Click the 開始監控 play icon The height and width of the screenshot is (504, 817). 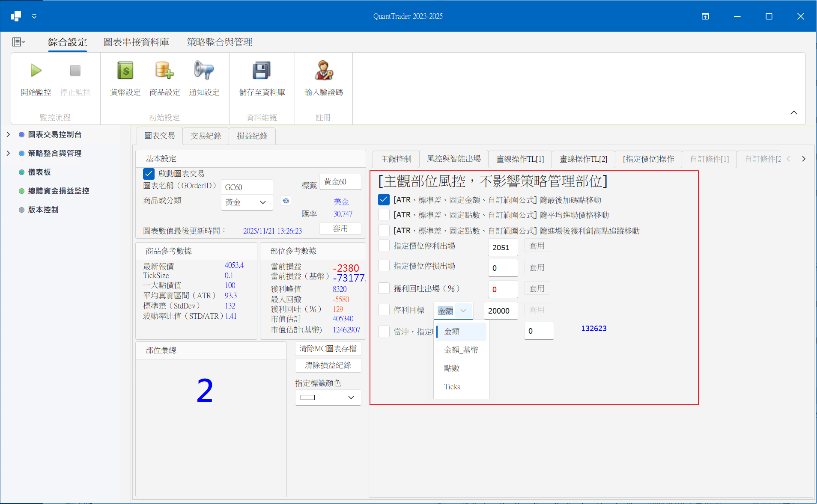[x=36, y=71]
